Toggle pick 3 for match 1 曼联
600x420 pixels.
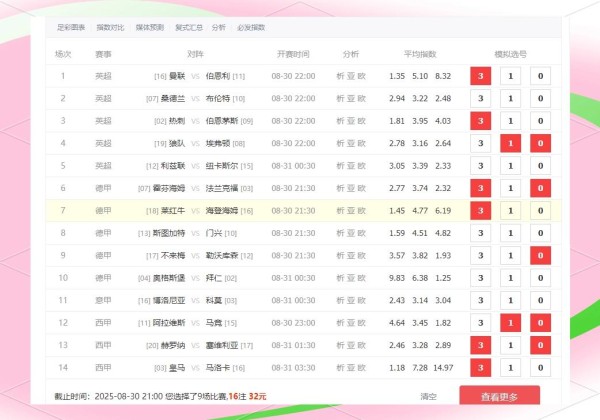[481, 76]
